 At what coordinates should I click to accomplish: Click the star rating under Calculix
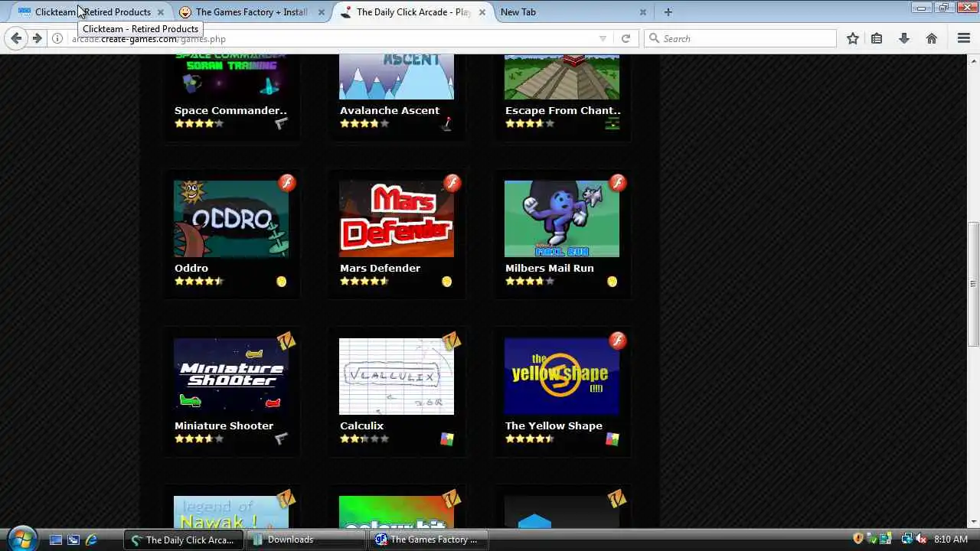(364, 439)
